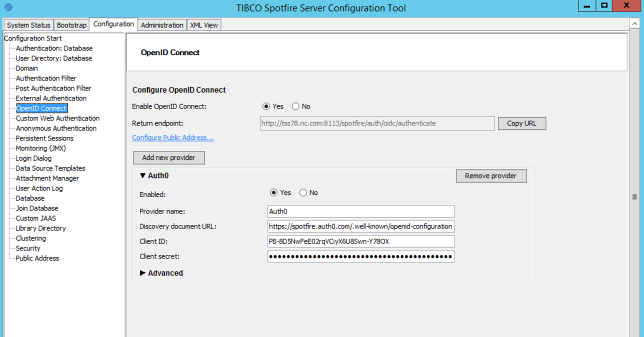Select Anonymous Authentication node
644x337 pixels.
tap(56, 128)
